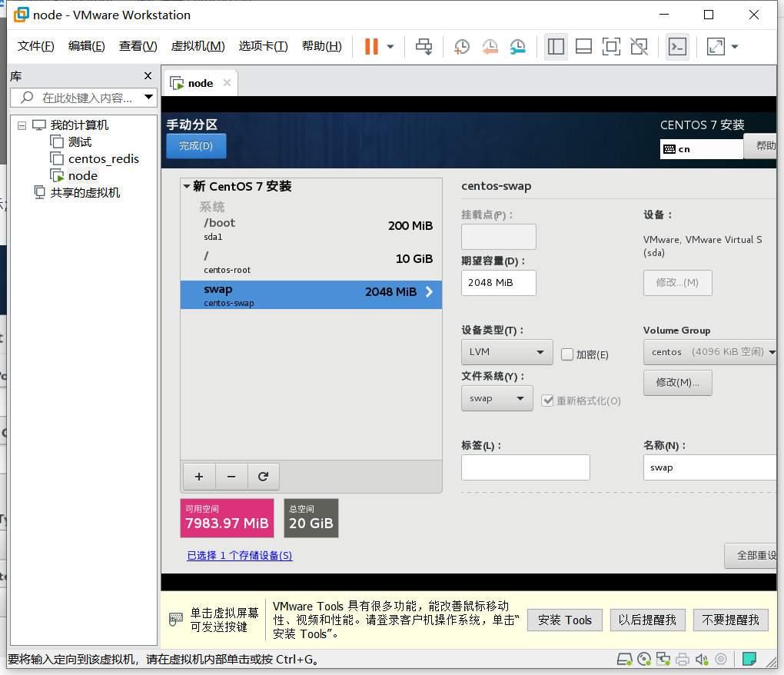Close the node tab
784x675 pixels.
point(227,83)
